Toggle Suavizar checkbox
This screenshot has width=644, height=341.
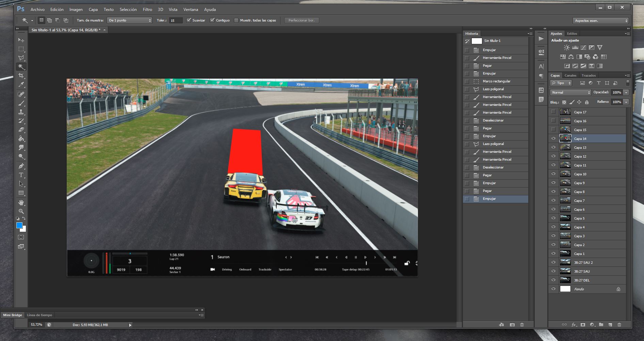pyautogui.click(x=189, y=20)
